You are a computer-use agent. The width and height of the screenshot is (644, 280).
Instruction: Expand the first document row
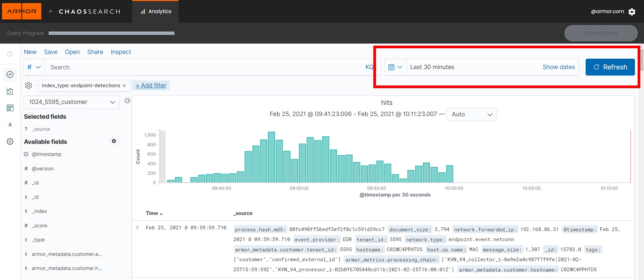138,228
